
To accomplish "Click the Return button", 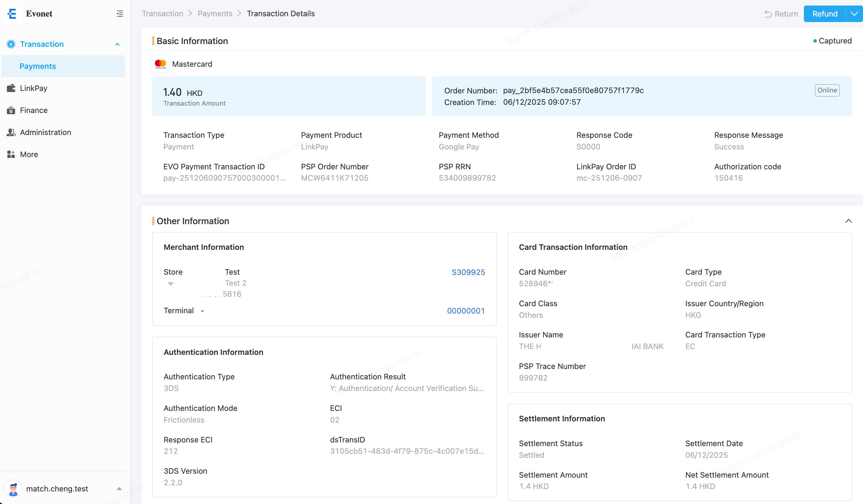I will 781,14.
